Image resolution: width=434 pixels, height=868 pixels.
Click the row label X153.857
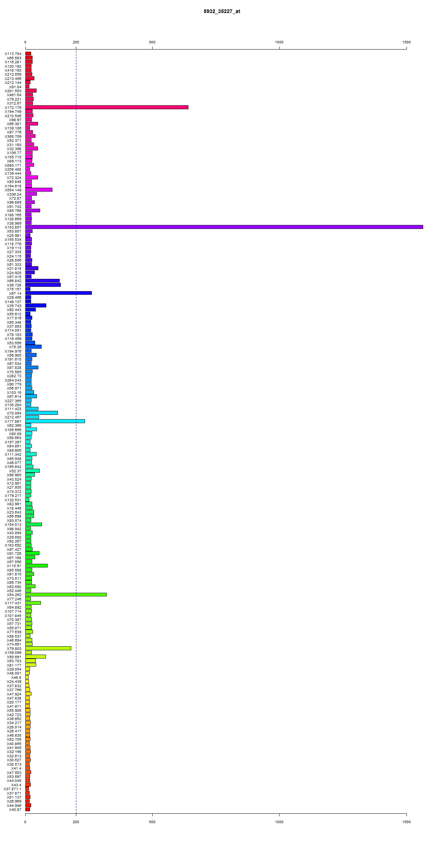click(x=13, y=227)
